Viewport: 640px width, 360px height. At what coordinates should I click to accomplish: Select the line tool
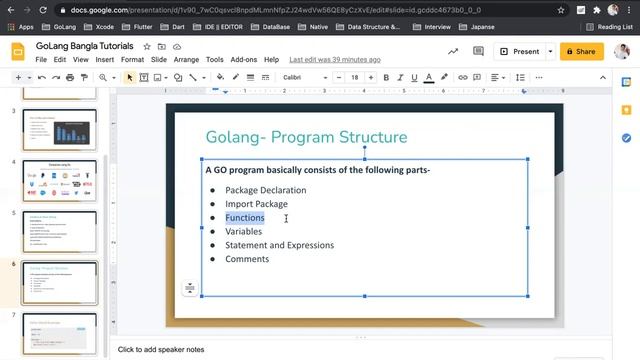pos(193,78)
